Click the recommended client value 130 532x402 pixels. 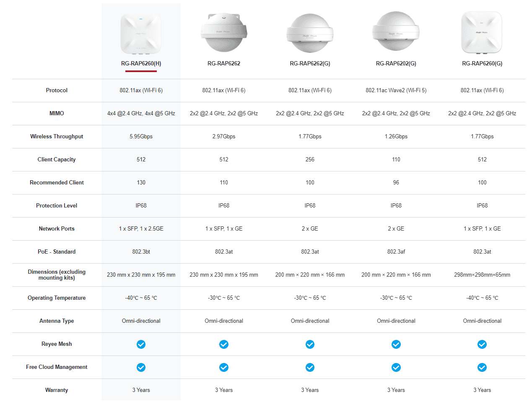(141, 182)
